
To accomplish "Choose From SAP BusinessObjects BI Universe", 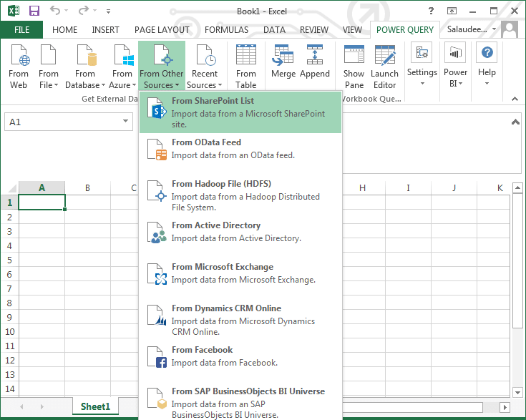I will 240,403.
